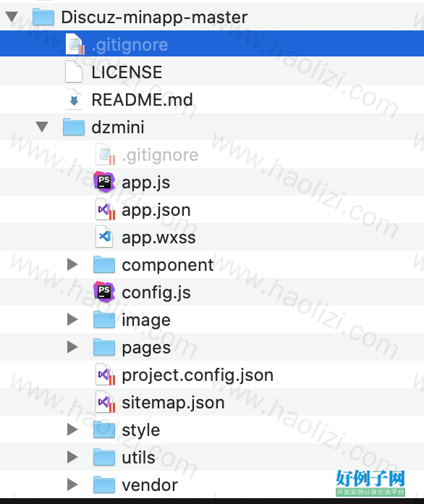Expand the utils folder
The width and height of the screenshot is (424, 504).
[x=72, y=457]
